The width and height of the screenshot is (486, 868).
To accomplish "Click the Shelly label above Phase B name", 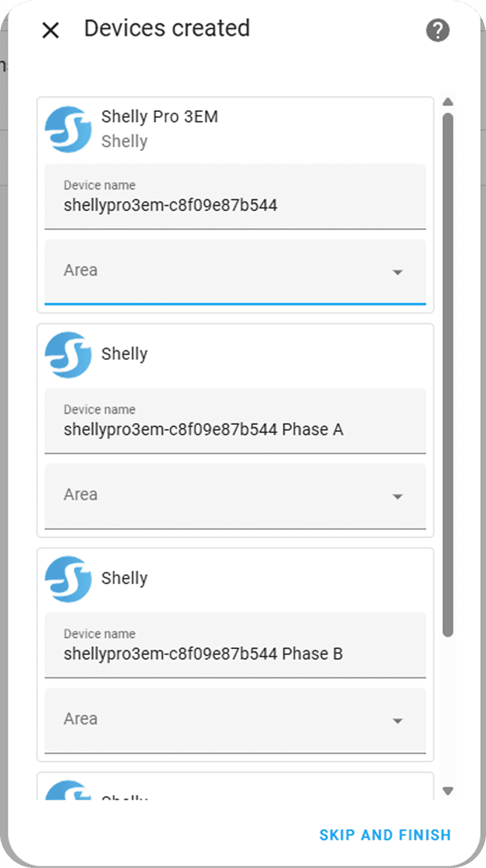I will 124,578.
